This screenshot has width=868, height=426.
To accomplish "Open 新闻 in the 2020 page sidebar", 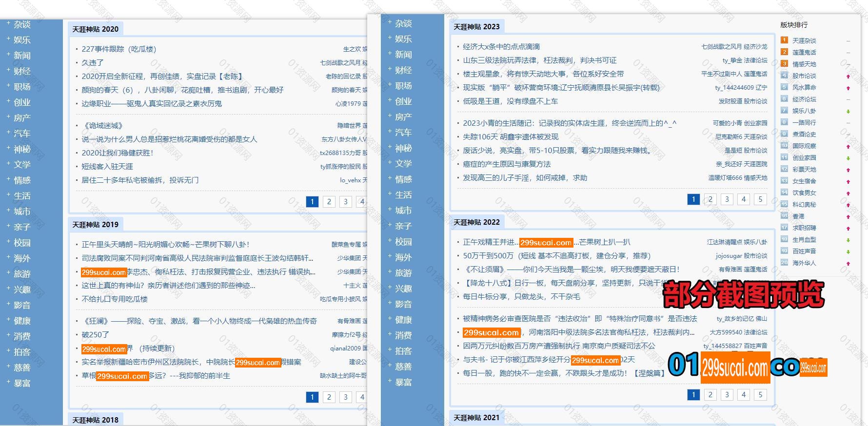I will pyautogui.click(x=22, y=56).
